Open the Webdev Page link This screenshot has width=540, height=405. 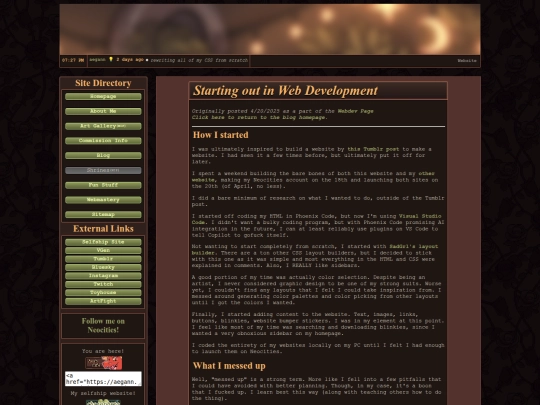point(355,111)
